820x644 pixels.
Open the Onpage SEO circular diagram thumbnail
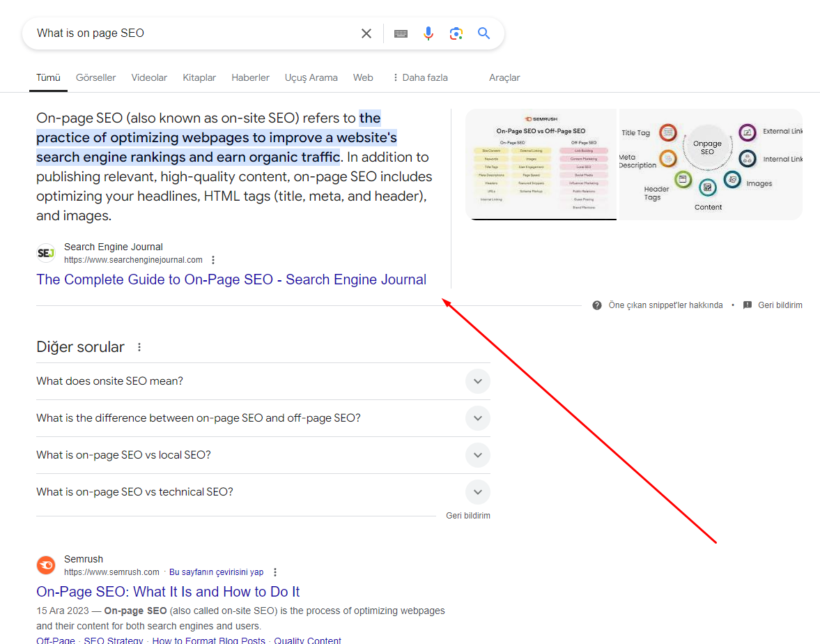point(711,164)
